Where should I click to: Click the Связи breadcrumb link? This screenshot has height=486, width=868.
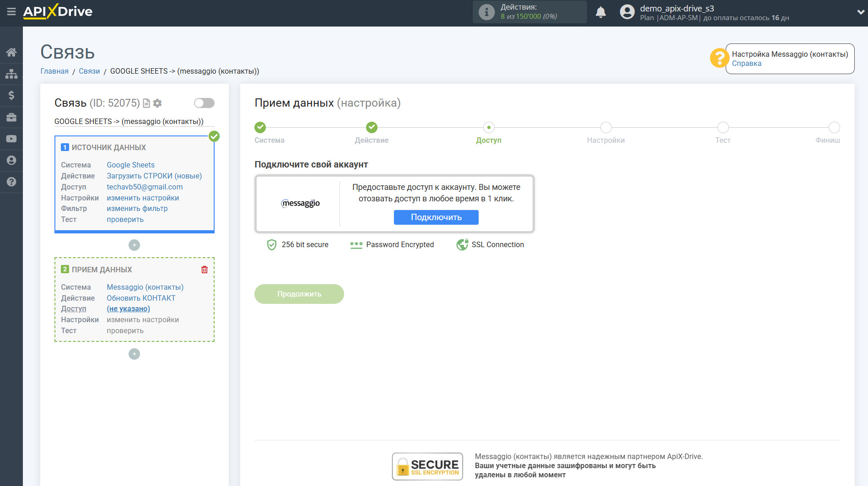click(89, 71)
